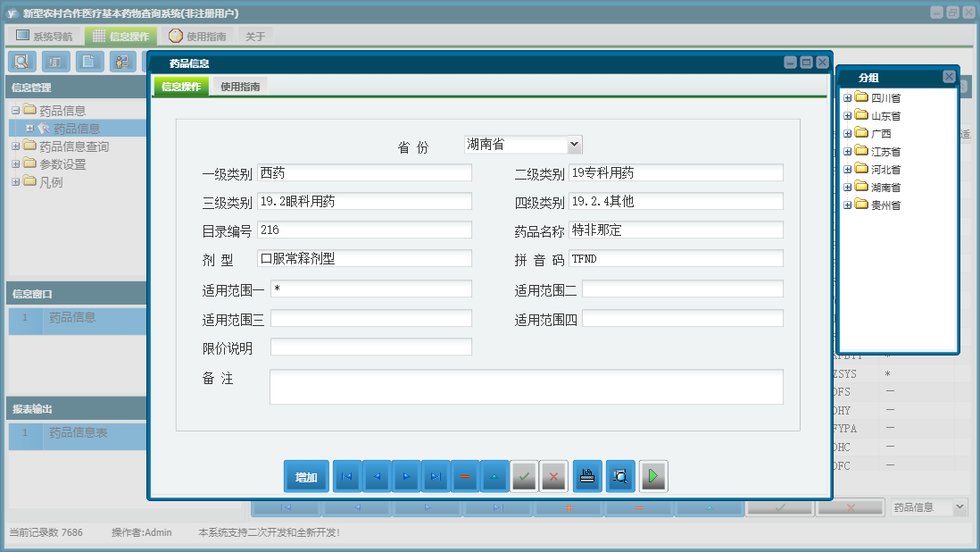Click the green checkmark post button
Viewport: 980px width, 552px height.
tap(524, 476)
